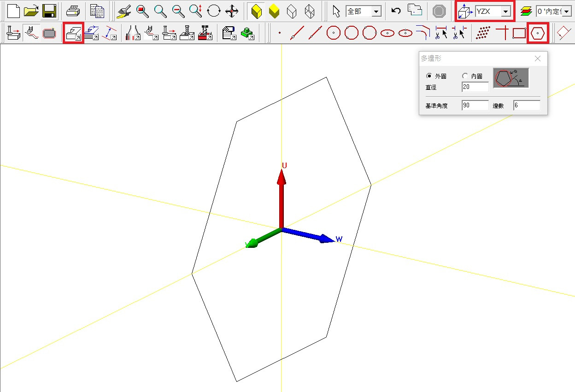Screen dimensions: 575x392
Task: Expand the layer dropdown showing 0 '內定
Action: point(567,12)
